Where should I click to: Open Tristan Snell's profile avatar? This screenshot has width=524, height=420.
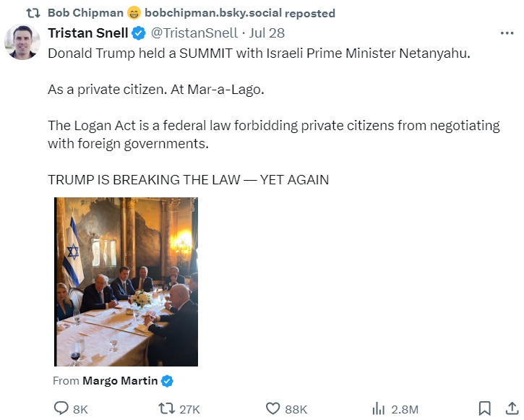point(22,42)
